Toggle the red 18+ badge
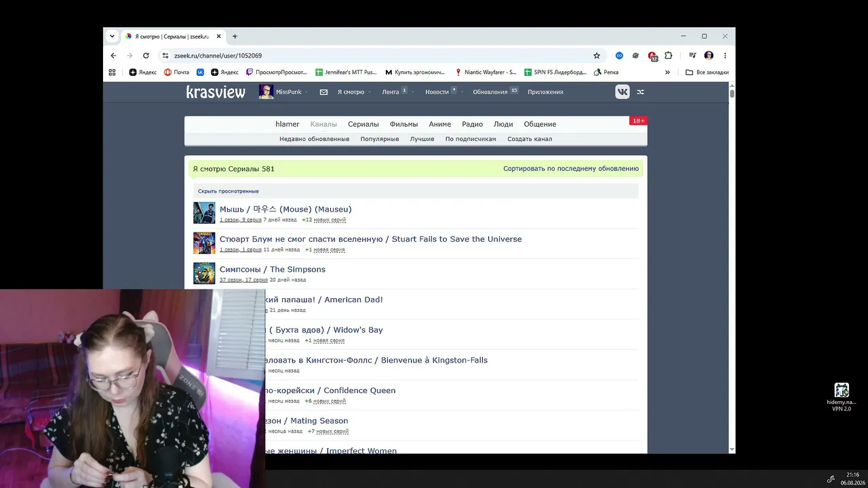Viewport: 868px width, 488px height. pos(638,121)
